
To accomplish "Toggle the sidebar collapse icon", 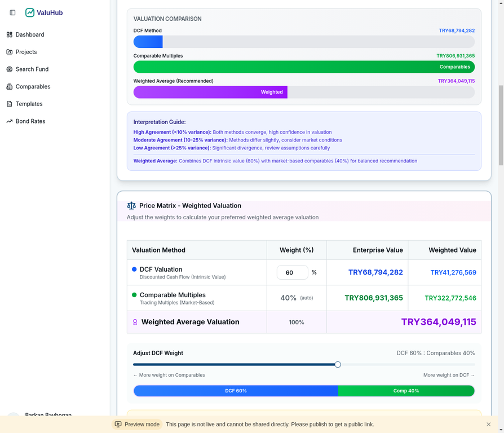I will [x=12, y=12].
